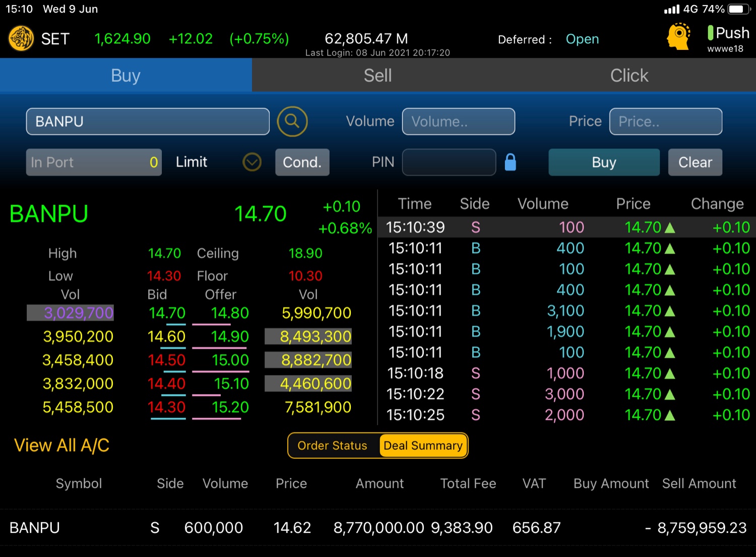Tap bid volume 3,950,200
Viewport: 756px width, 557px height.
pos(78,337)
